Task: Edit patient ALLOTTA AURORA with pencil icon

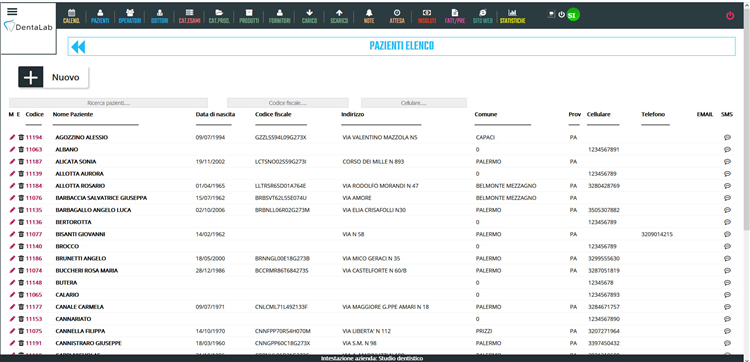Action: 12,174
